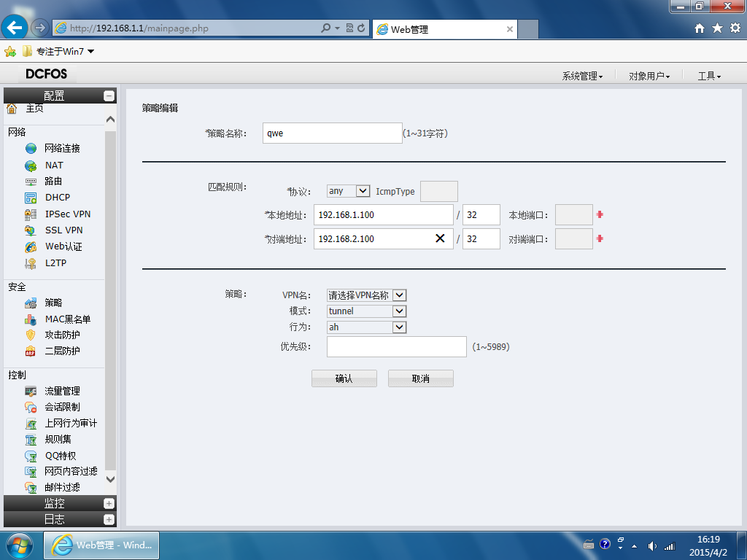
Task: Click the volume speaker tray icon
Action: [651, 546]
